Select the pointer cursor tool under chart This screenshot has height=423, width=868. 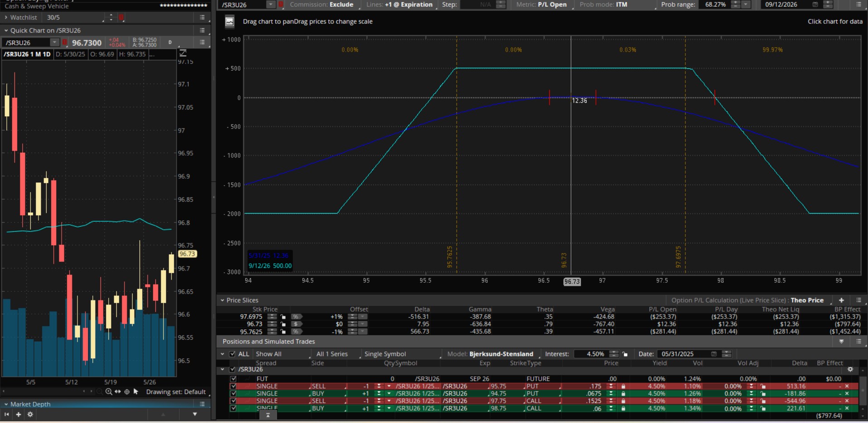136,392
